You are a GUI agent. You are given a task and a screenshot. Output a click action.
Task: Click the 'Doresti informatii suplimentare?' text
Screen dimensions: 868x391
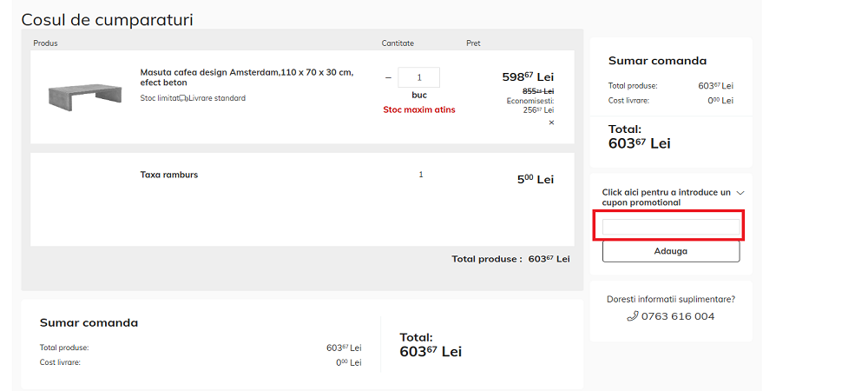pyautogui.click(x=671, y=299)
